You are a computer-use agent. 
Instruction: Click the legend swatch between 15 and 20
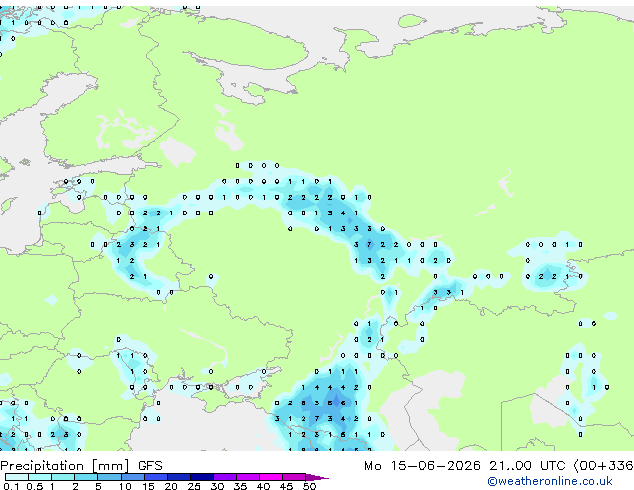[156, 477]
